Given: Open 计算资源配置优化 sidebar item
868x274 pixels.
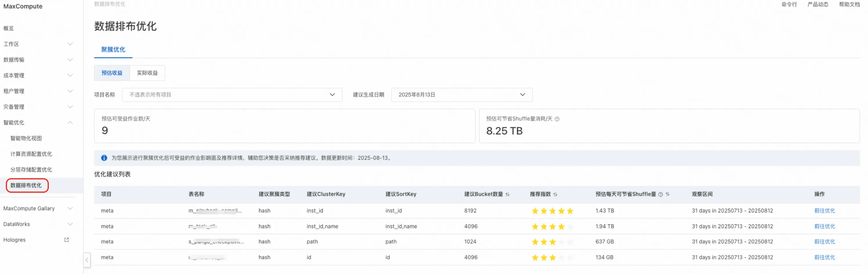Looking at the screenshot, I should pos(31,154).
